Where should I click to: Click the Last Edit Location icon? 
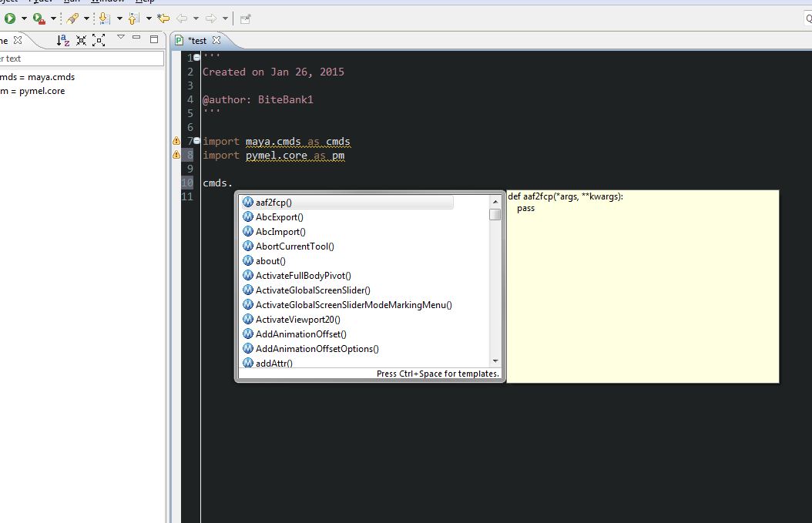click(x=163, y=18)
